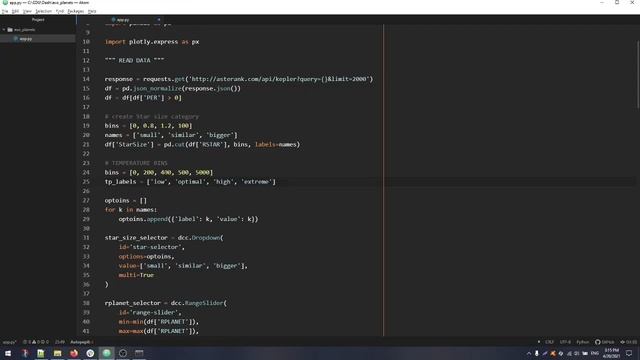Click the microphone tray icon
This screenshot has height=360, width=640.
pos(537,353)
